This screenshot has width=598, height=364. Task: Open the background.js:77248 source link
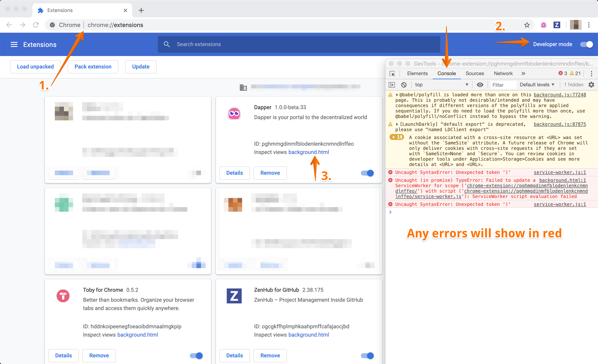point(560,95)
